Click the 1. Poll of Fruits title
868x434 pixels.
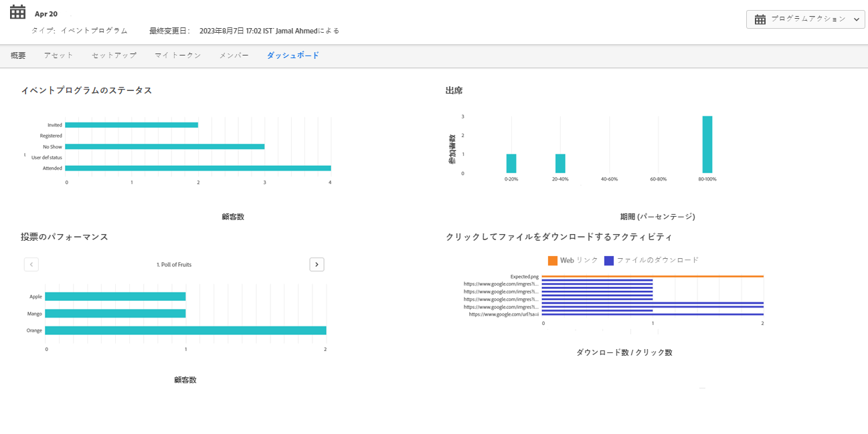174,265
